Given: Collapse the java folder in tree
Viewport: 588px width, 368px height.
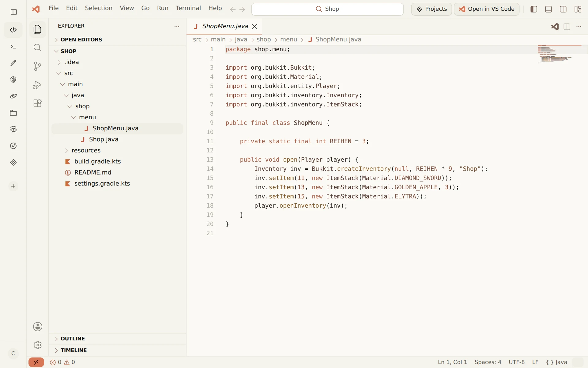Looking at the screenshot, I should click(x=117, y=95).
